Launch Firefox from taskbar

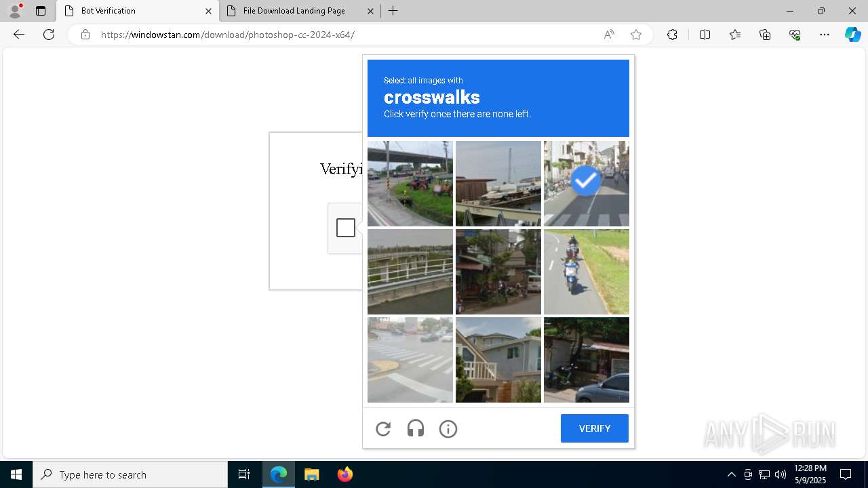click(344, 474)
